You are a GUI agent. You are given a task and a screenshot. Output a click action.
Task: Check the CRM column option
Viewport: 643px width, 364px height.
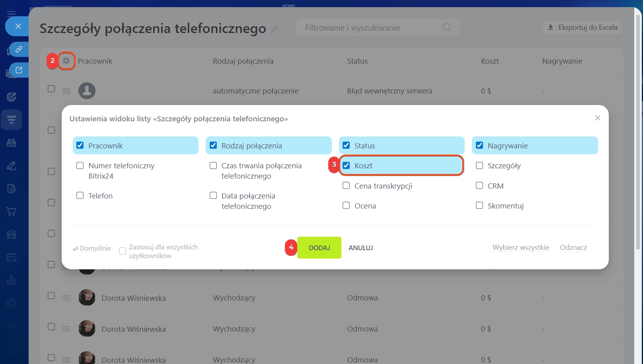click(479, 185)
